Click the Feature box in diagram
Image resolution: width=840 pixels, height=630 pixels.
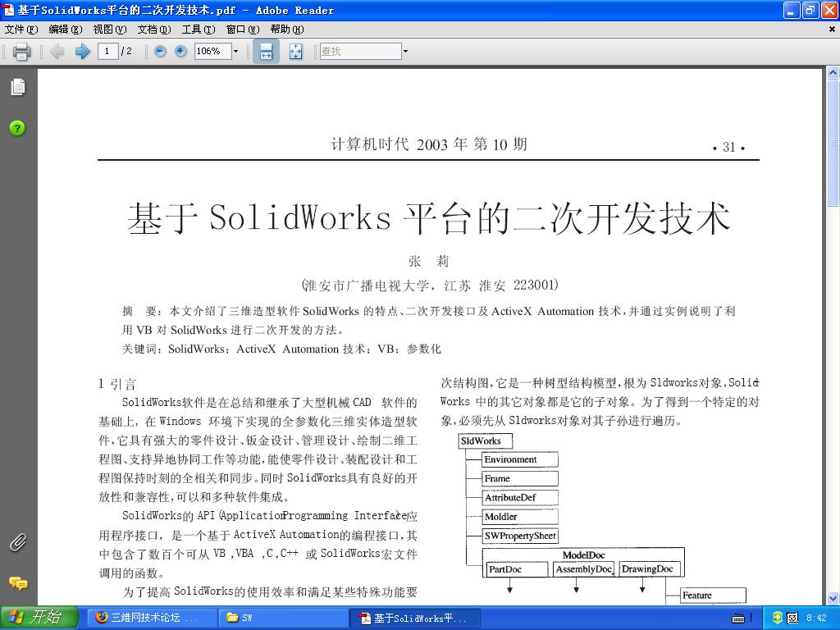[x=713, y=596]
